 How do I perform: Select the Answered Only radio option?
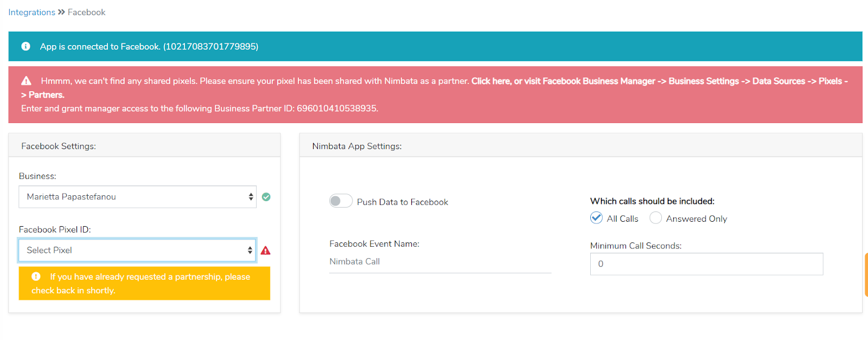(655, 218)
